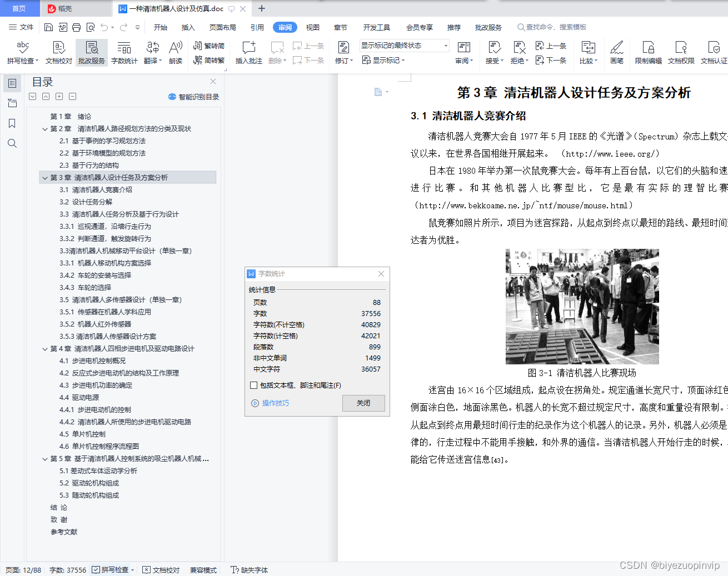728x576 pixels.
Task: Open the search panel in left sidebar
Action: click(12, 143)
